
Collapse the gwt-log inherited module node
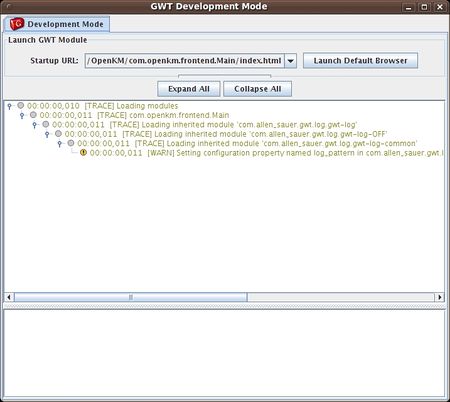point(35,125)
